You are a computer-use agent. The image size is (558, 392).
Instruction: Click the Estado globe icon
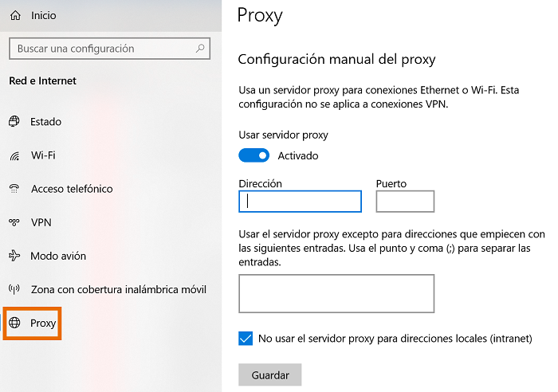pyautogui.click(x=14, y=122)
